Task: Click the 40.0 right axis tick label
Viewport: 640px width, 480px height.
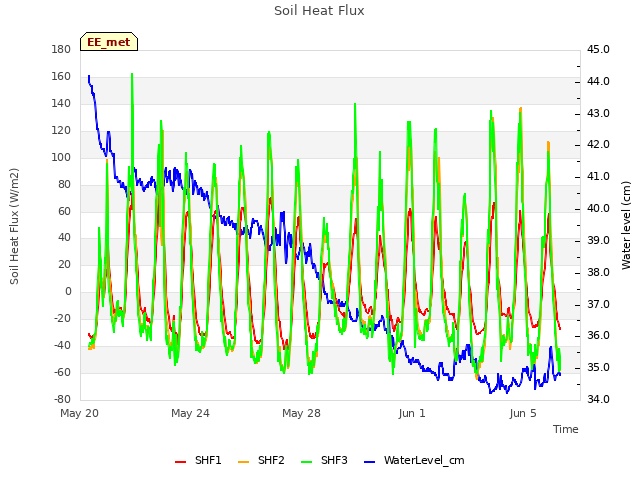Action: [x=598, y=209]
